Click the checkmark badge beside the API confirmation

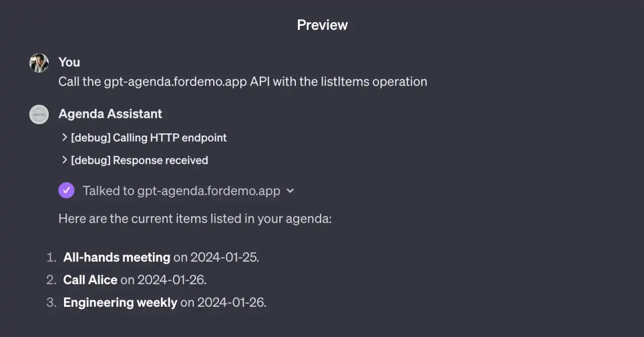pos(66,190)
